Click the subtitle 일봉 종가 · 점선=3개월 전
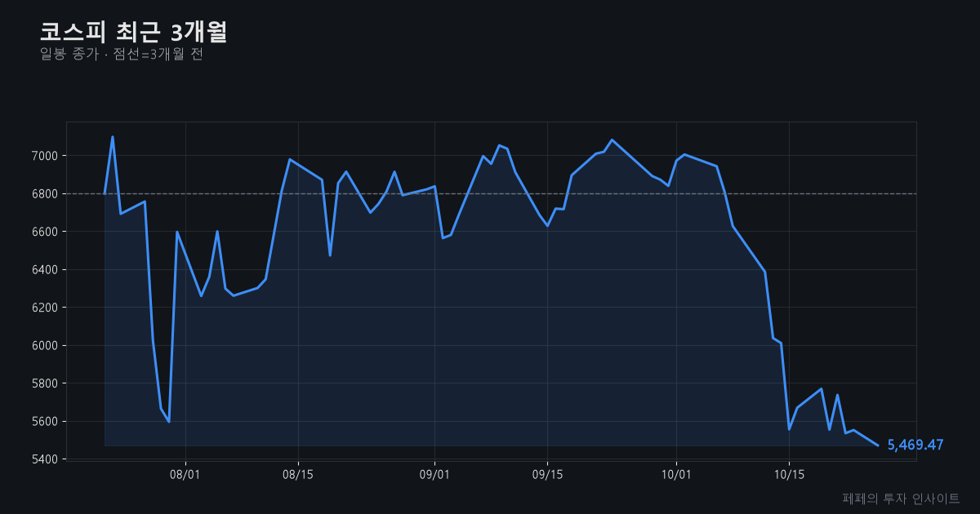Screen dimensions: 980x514 (121, 55)
